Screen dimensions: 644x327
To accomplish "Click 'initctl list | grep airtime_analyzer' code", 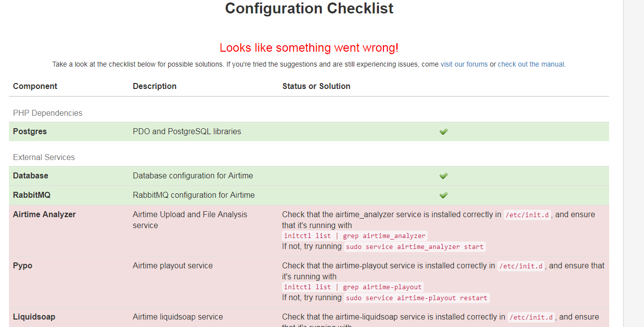I will click(355, 236).
